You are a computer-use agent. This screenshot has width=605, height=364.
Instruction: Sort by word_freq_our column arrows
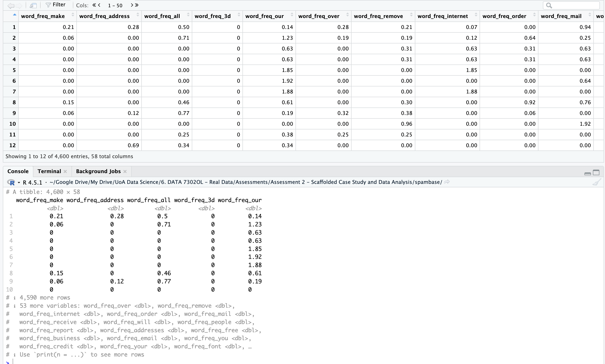[292, 15]
